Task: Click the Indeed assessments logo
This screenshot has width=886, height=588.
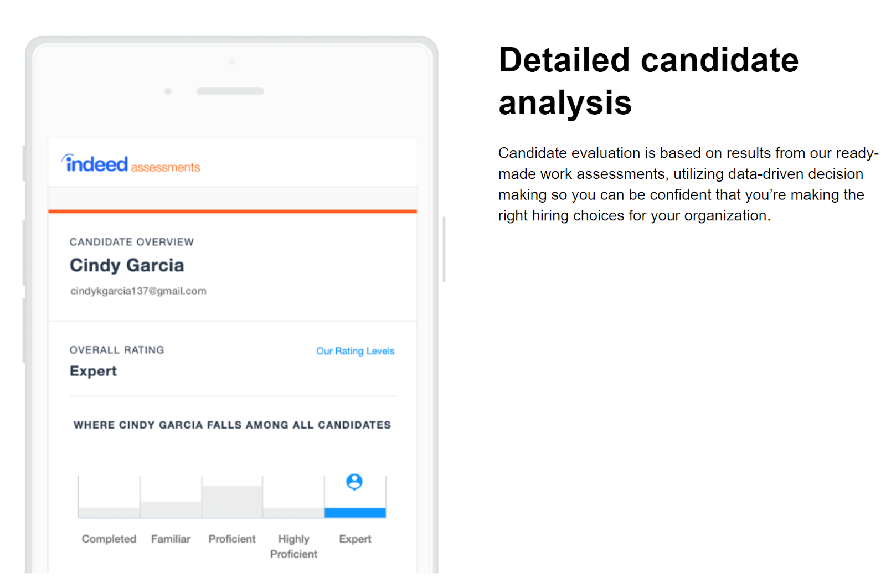Action: pos(131,164)
